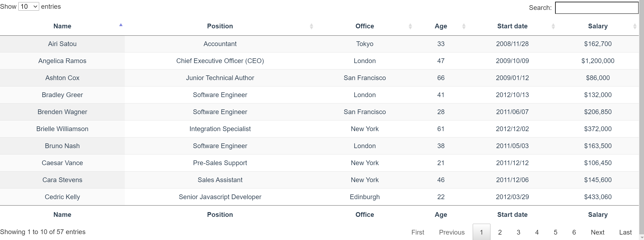Screen dimensions: 644x240
Task: Sort by Position using its sort arrows
Action: pyautogui.click(x=311, y=26)
